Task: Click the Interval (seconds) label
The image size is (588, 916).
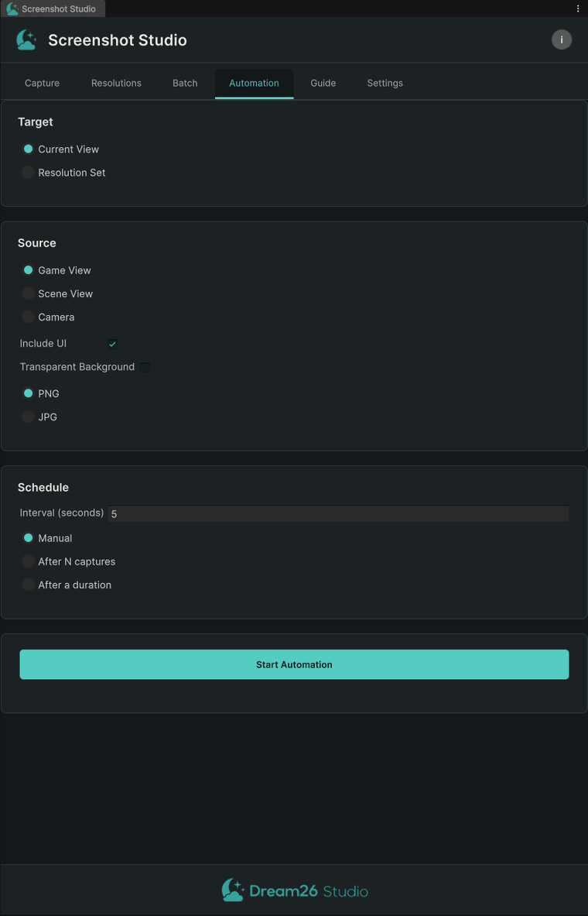Action: [62, 513]
